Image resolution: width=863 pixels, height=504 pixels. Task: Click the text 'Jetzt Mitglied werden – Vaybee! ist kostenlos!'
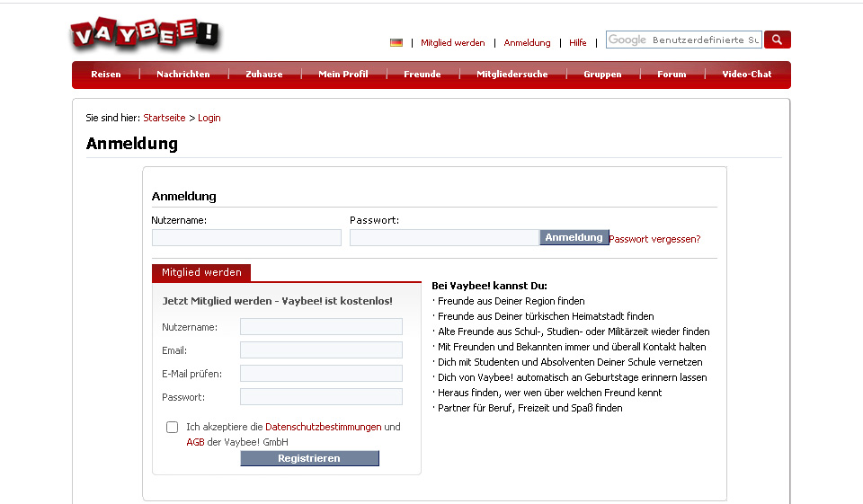(x=278, y=301)
